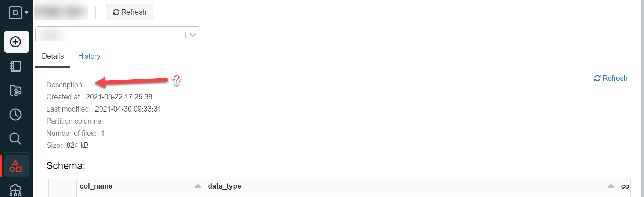This screenshot has width=644, height=197.
Task: Click the top Refresh button
Action: [x=130, y=12]
